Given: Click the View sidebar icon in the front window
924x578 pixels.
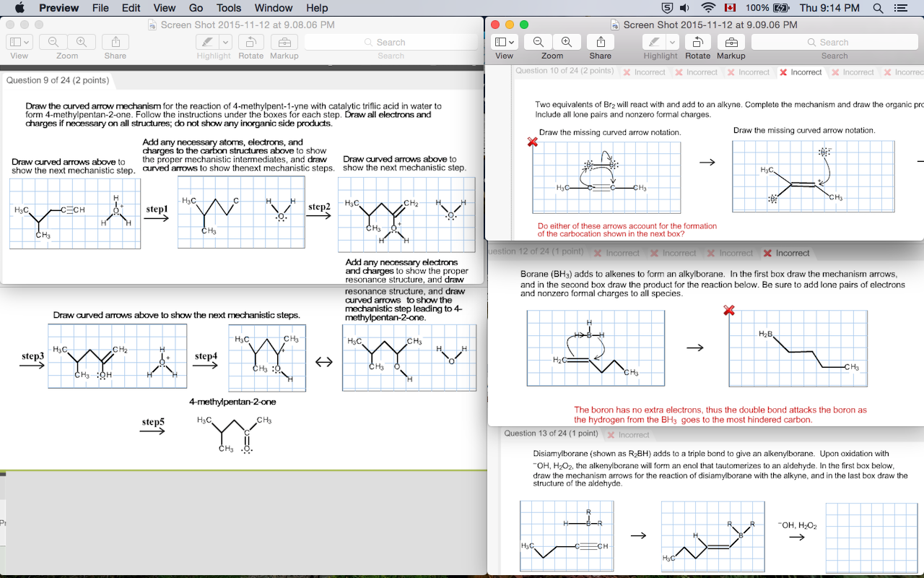Looking at the screenshot, I should pyautogui.click(x=500, y=42).
